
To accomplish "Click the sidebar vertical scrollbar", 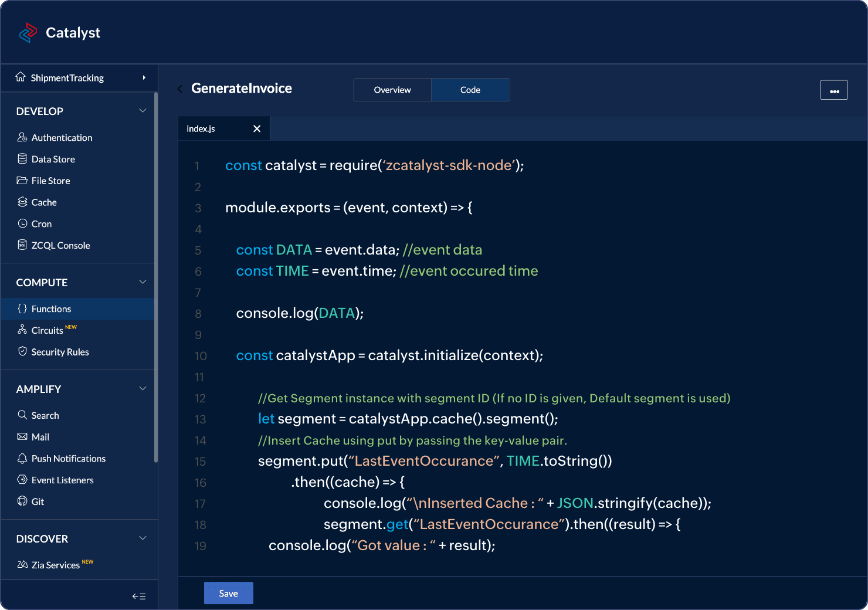I will tap(156, 277).
